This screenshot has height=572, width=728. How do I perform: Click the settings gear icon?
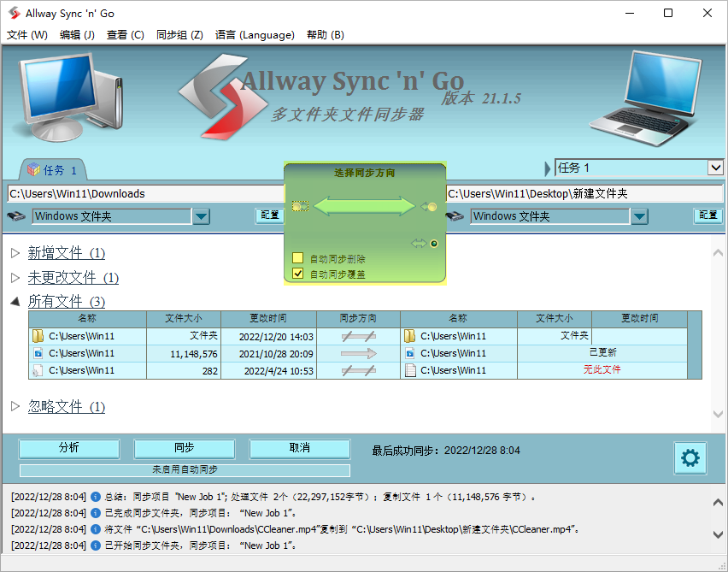pyautogui.click(x=690, y=458)
